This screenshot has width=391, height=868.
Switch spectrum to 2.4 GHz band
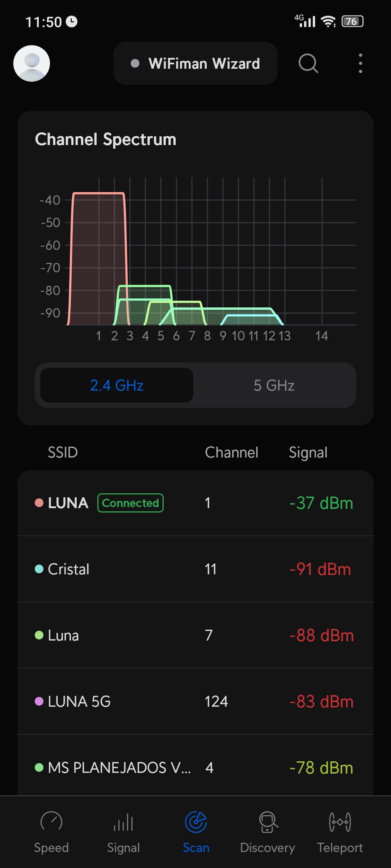pos(117,385)
